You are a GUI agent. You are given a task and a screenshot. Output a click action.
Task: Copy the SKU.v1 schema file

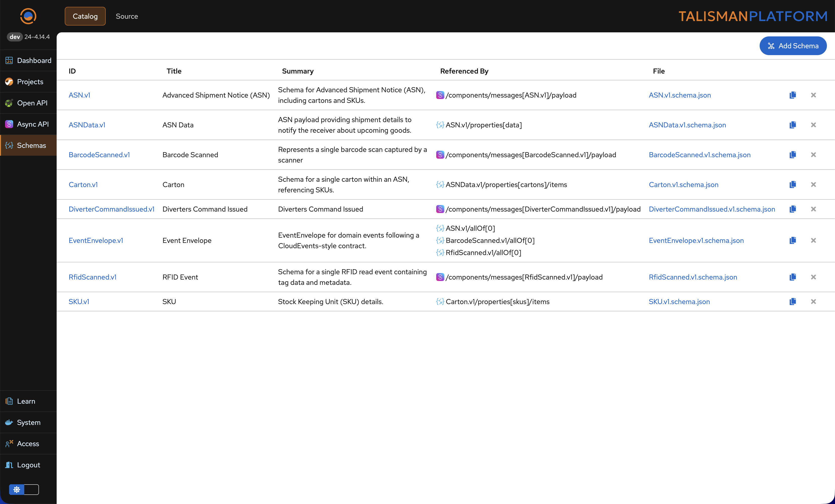[792, 302]
